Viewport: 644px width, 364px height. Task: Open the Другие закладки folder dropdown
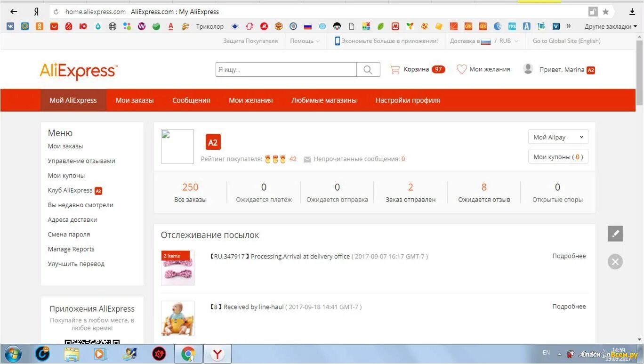pos(611,26)
